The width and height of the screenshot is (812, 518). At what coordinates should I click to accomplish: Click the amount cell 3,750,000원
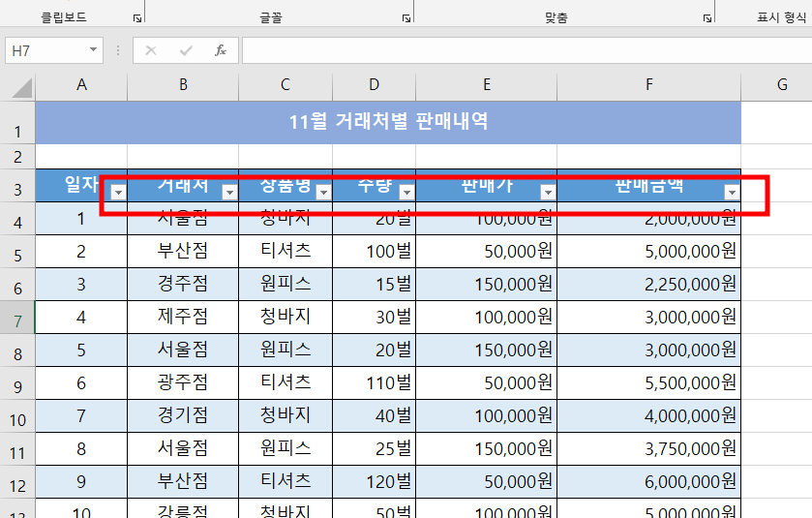pos(648,448)
